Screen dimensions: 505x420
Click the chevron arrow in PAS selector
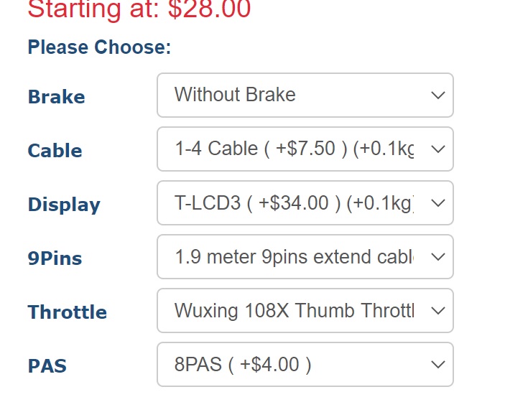tap(437, 365)
